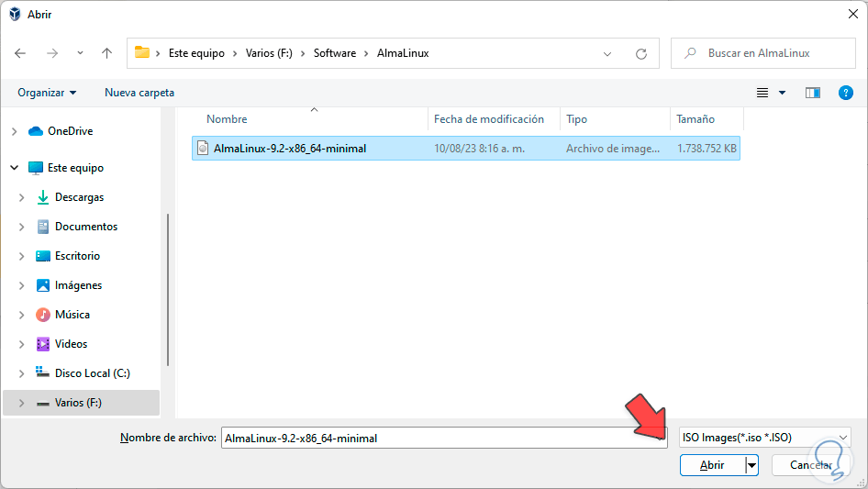868x489 pixels.
Task: Expand the Imágenes node
Action: pos(22,285)
